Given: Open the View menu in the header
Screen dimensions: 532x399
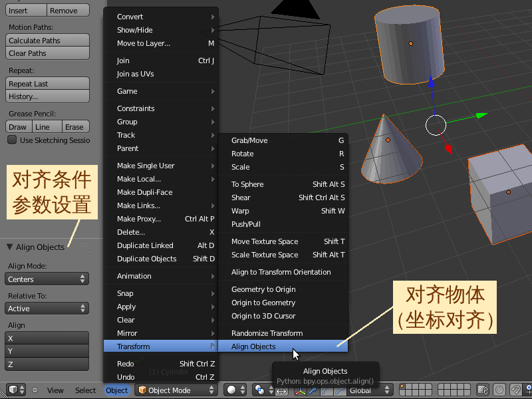Looking at the screenshot, I should 55,390.
